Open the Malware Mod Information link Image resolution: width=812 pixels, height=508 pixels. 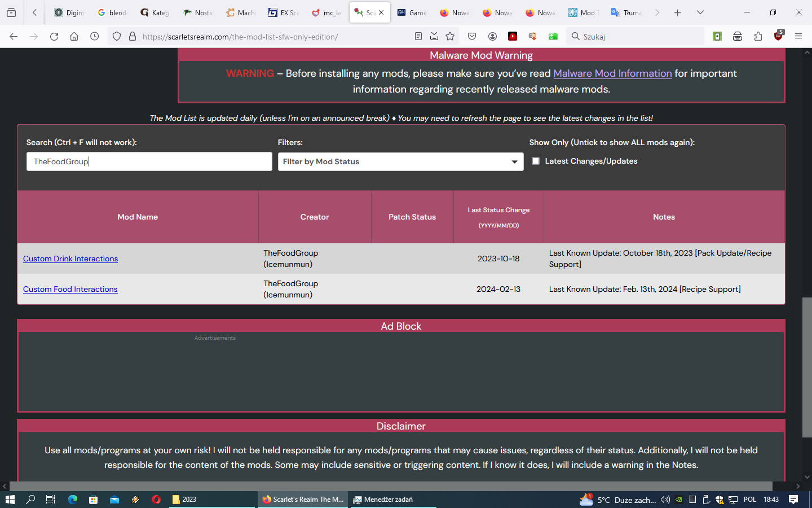[612, 73]
